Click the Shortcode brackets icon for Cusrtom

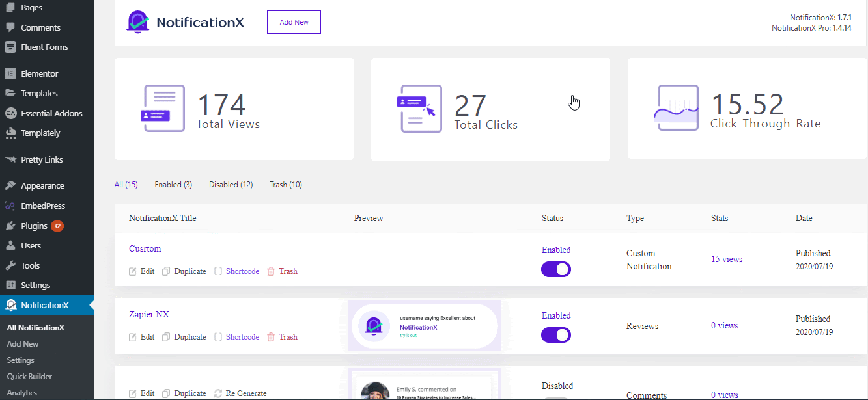[218, 271]
